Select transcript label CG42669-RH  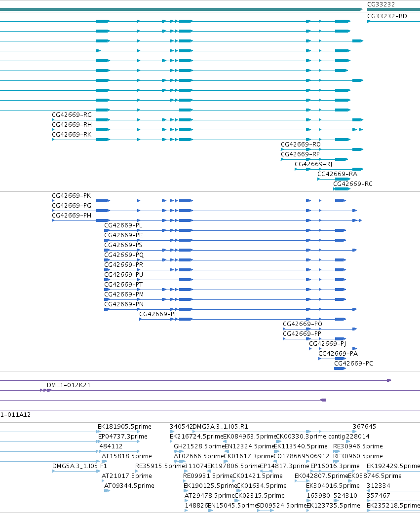coord(72,125)
